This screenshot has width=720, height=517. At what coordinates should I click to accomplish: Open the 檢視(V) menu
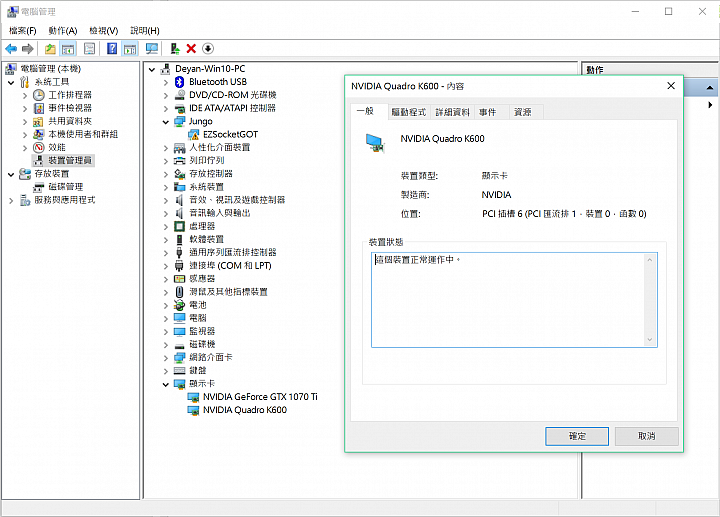click(x=104, y=31)
